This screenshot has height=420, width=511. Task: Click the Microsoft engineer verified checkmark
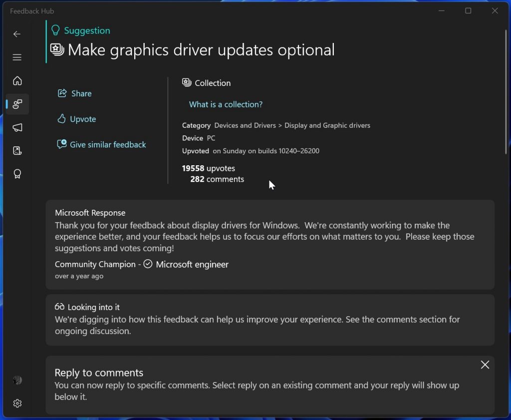pyautogui.click(x=148, y=264)
